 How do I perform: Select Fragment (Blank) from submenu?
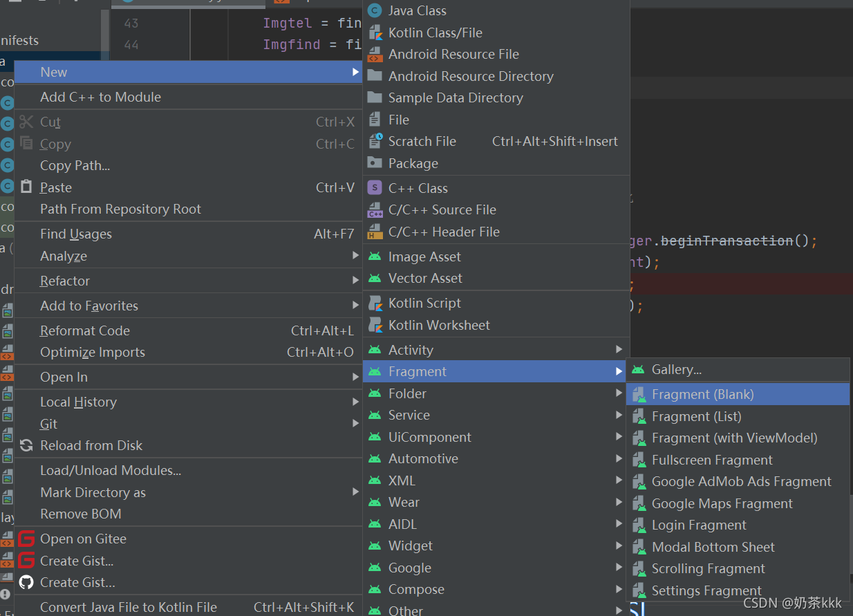pos(738,394)
